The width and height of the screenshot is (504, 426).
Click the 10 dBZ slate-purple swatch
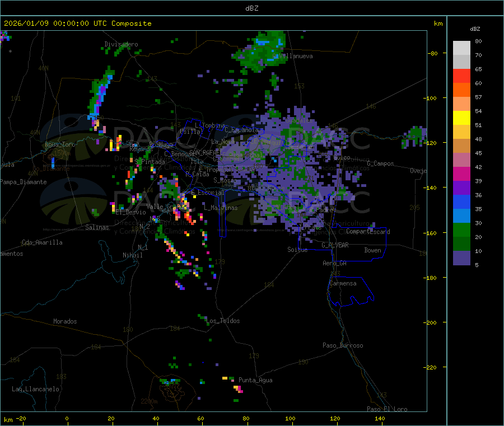(x=461, y=258)
